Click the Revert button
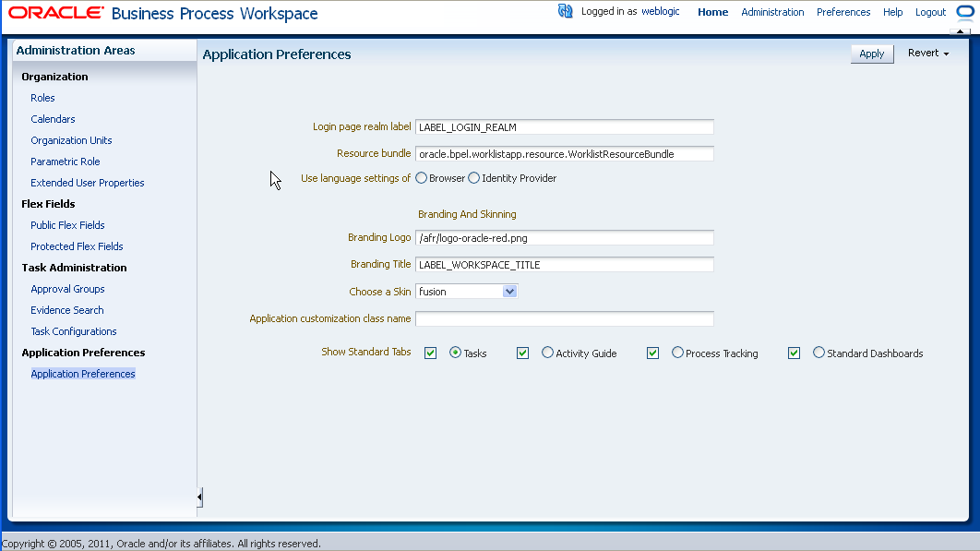 [x=923, y=54]
